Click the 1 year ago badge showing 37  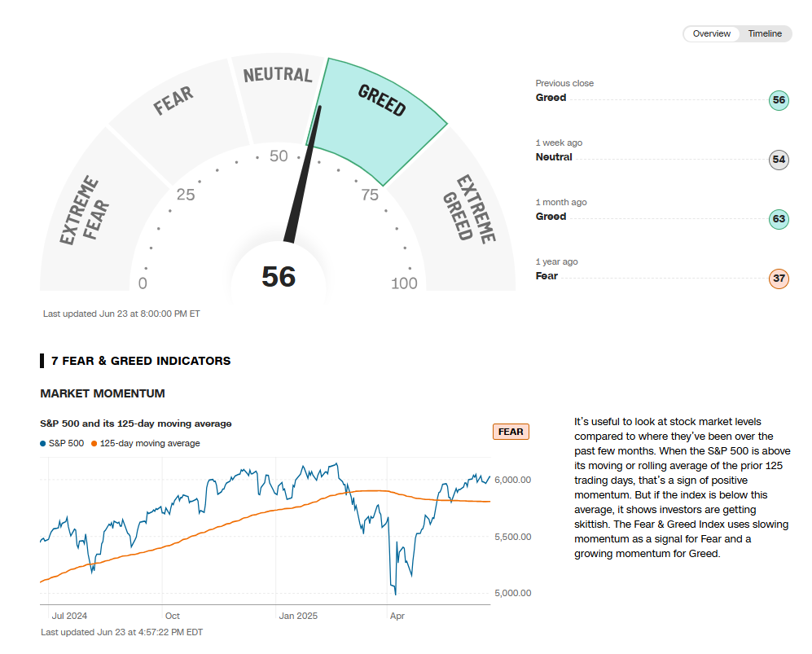779,279
